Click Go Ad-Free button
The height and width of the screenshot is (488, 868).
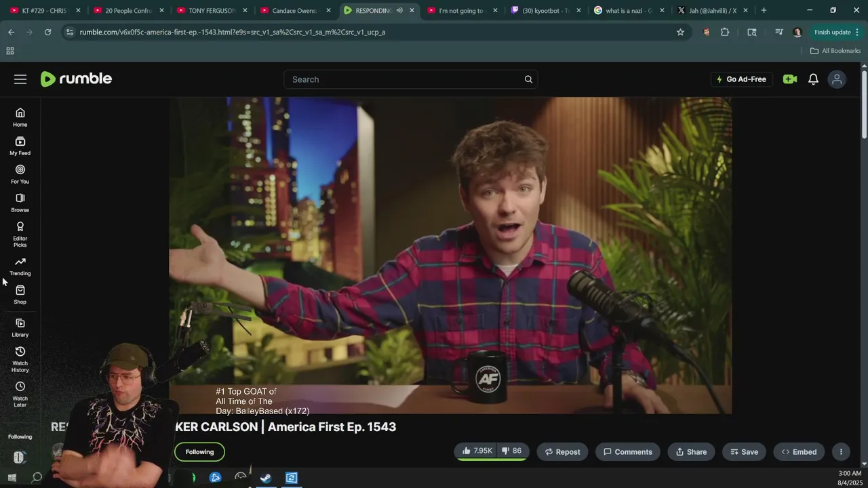(741, 79)
